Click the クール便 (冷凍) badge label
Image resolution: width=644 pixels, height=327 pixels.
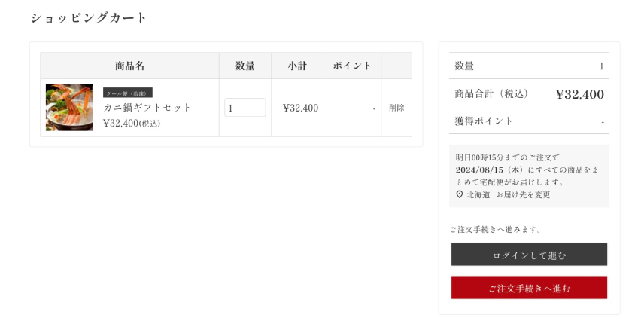127,93
